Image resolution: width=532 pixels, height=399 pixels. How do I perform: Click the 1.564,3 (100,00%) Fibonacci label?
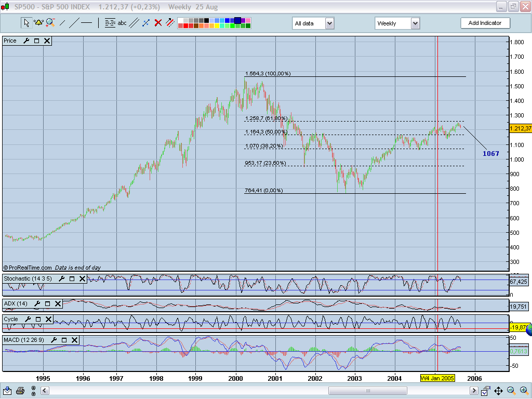click(x=268, y=74)
